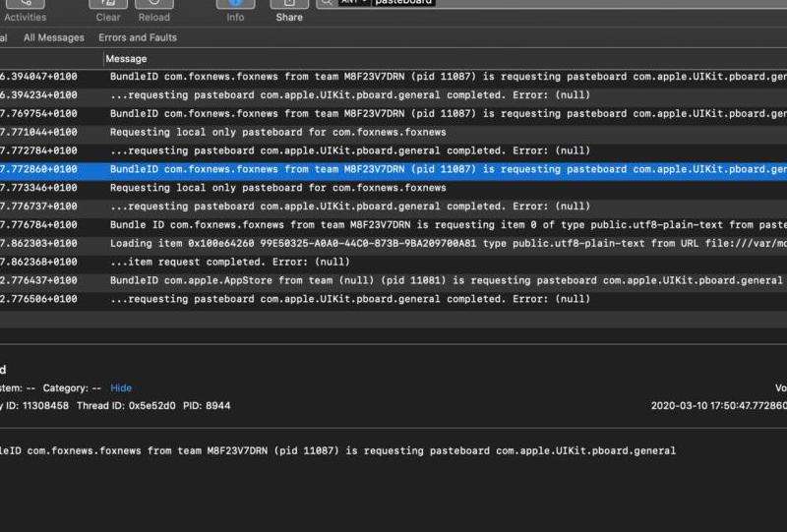Click the full message text in the detail pane
The width and height of the screenshot is (787, 532).
click(337, 450)
